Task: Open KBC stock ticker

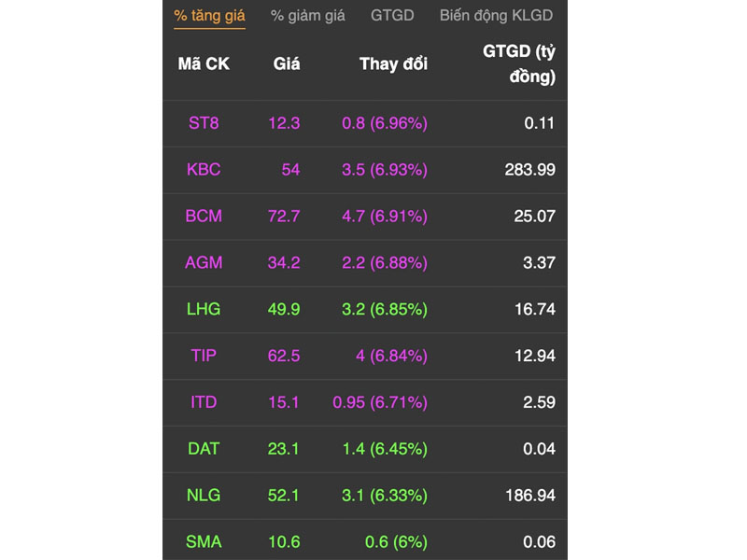Action: [204, 170]
